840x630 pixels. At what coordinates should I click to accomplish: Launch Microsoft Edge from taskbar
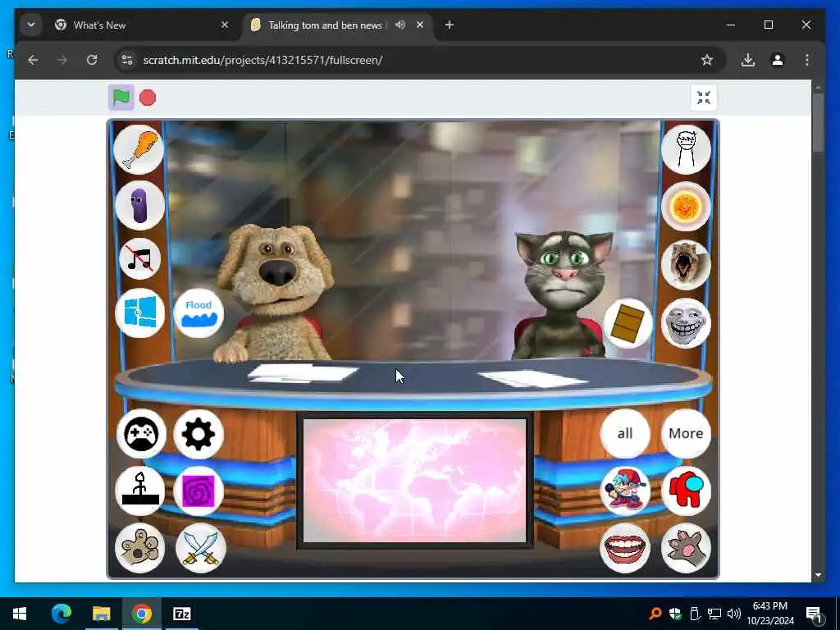pyautogui.click(x=61, y=614)
